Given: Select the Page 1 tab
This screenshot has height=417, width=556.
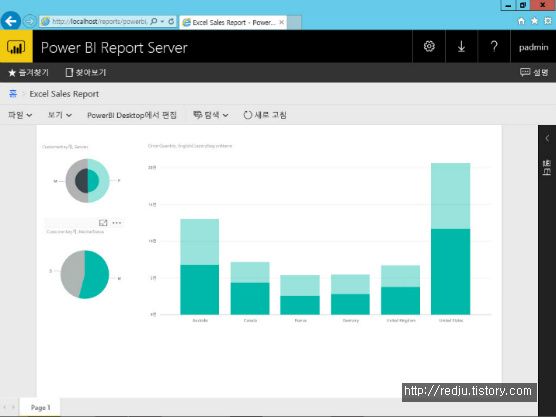Looking at the screenshot, I should (40, 407).
